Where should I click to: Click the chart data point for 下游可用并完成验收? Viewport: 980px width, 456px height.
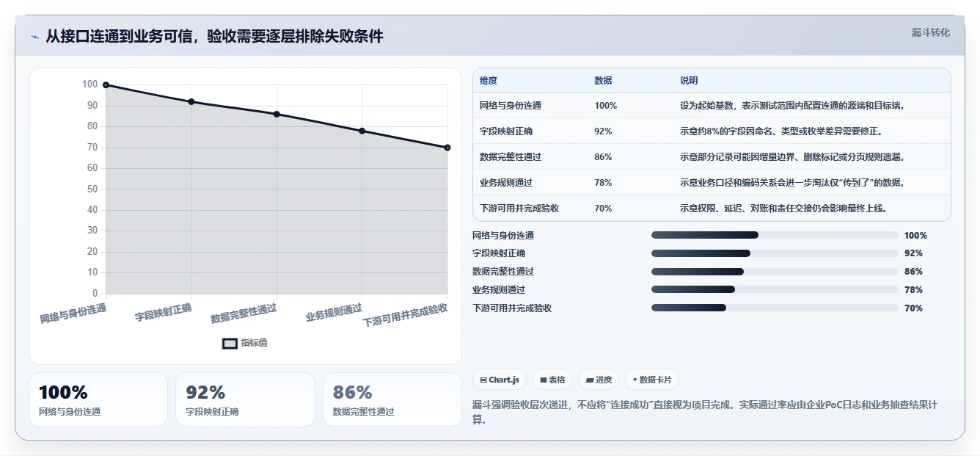(447, 148)
